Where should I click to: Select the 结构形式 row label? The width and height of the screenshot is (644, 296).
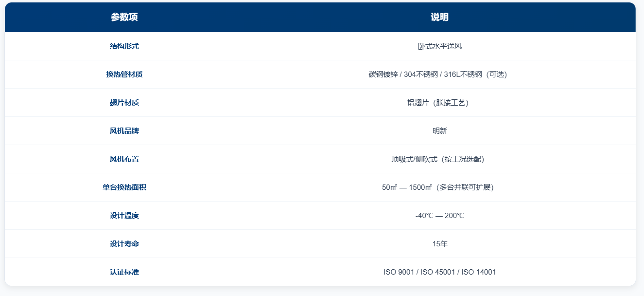(124, 46)
